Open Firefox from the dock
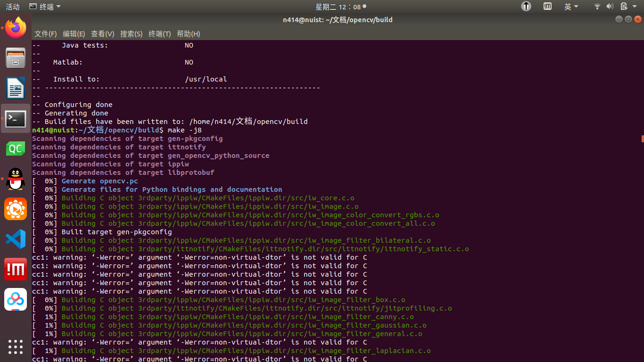 [16, 28]
